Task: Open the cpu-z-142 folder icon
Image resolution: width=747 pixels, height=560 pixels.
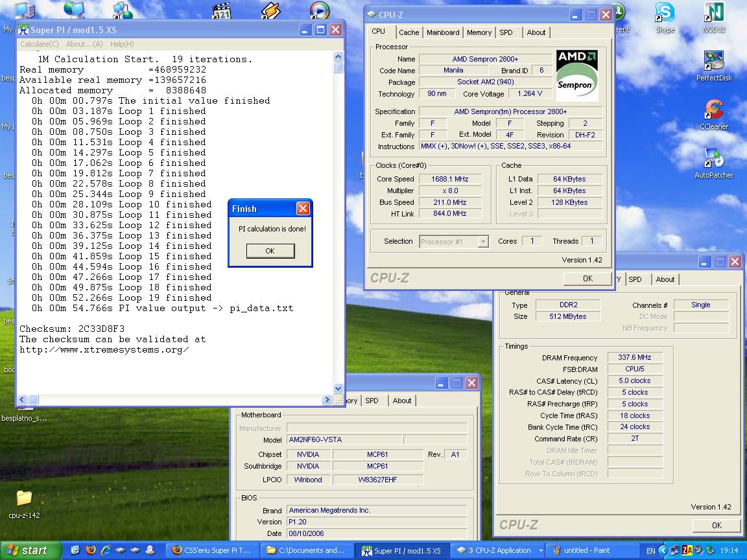Action: 24,499
